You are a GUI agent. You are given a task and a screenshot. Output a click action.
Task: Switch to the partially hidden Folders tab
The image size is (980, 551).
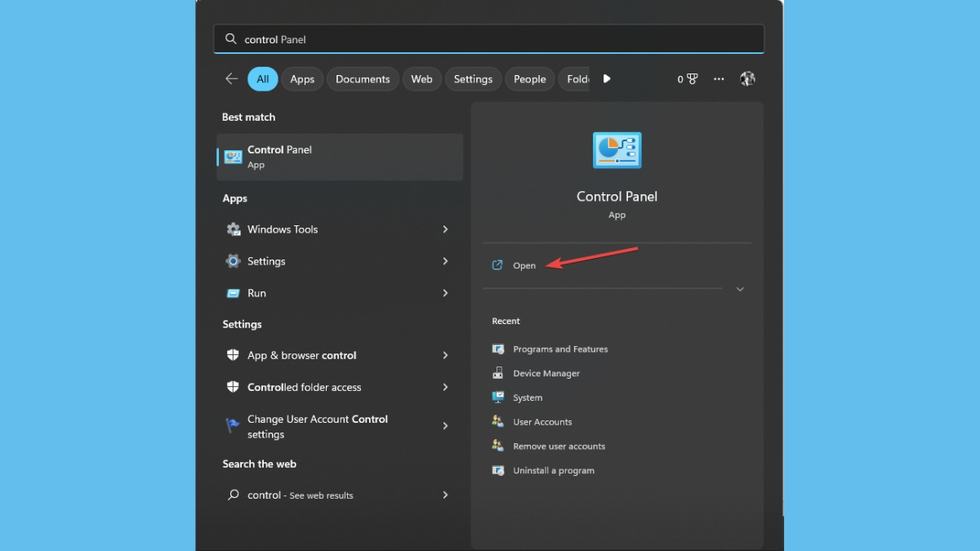(x=574, y=79)
